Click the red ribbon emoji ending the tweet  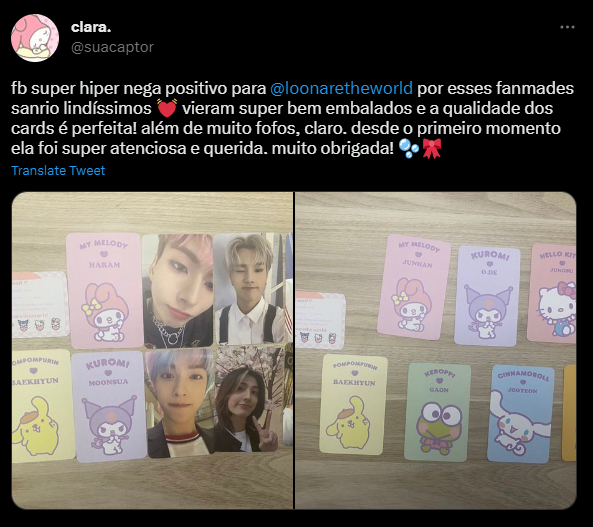click(432, 148)
